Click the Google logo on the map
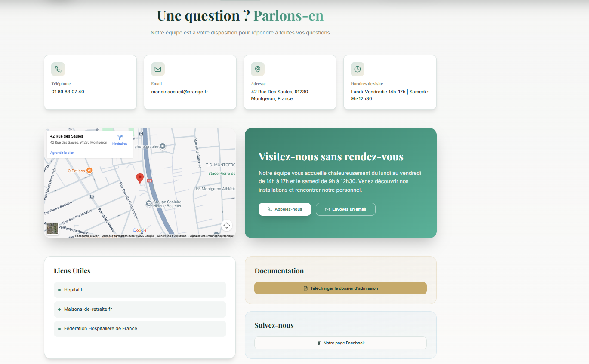589x364 pixels. pyautogui.click(x=140, y=230)
